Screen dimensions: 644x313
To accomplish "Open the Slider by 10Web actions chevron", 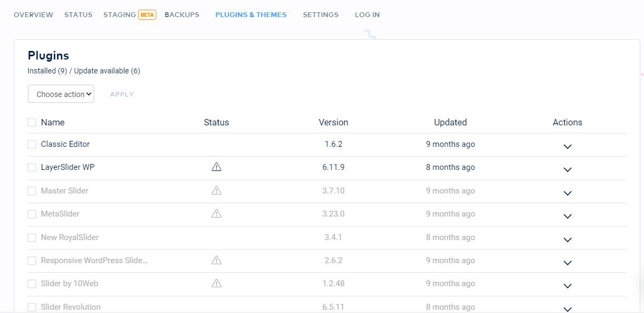I will pyautogui.click(x=567, y=286).
